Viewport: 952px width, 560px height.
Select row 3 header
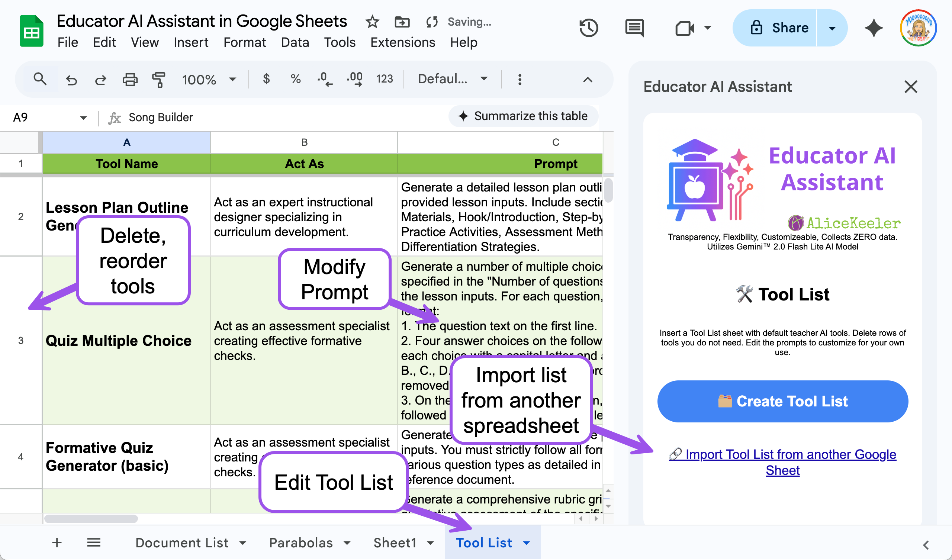coord(21,341)
